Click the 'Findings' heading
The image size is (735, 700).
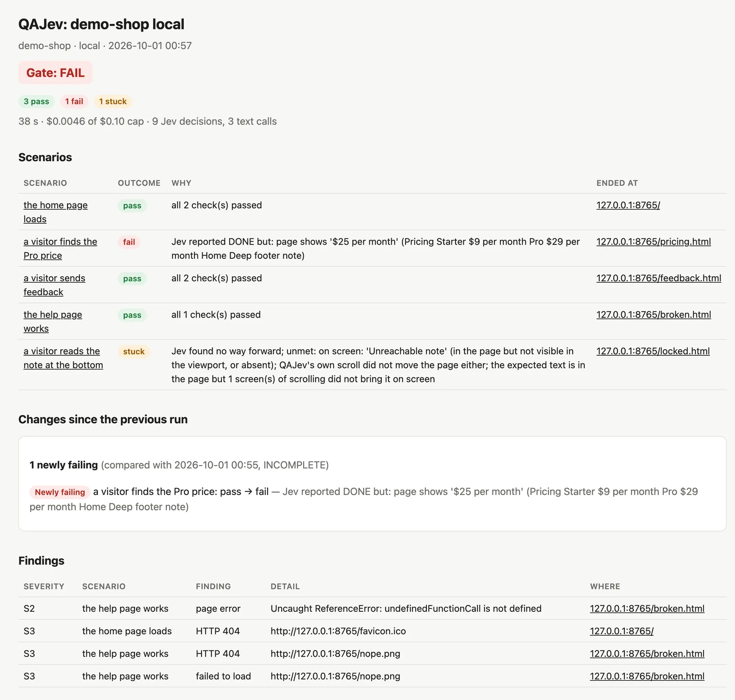(41, 561)
